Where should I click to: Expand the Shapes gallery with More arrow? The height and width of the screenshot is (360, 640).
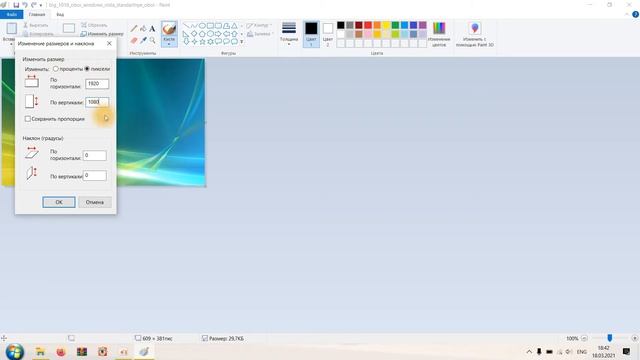(x=242, y=42)
